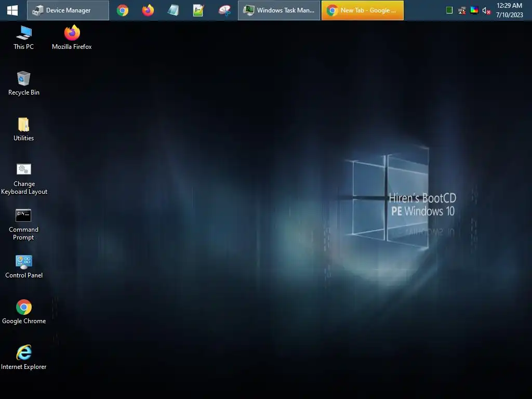Switch to the New Tab Google Chrome window
532x399 pixels.
click(363, 10)
